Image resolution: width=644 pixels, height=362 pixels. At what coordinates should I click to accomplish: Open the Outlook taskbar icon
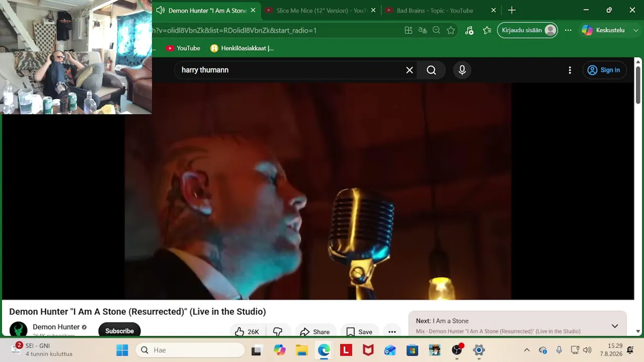pyautogui.click(x=390, y=350)
